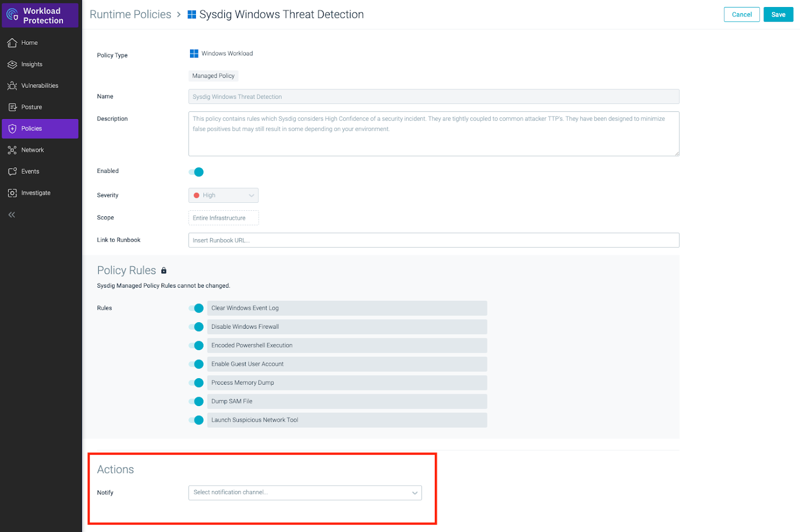
Task: Click the policy Name field
Action: click(433, 96)
